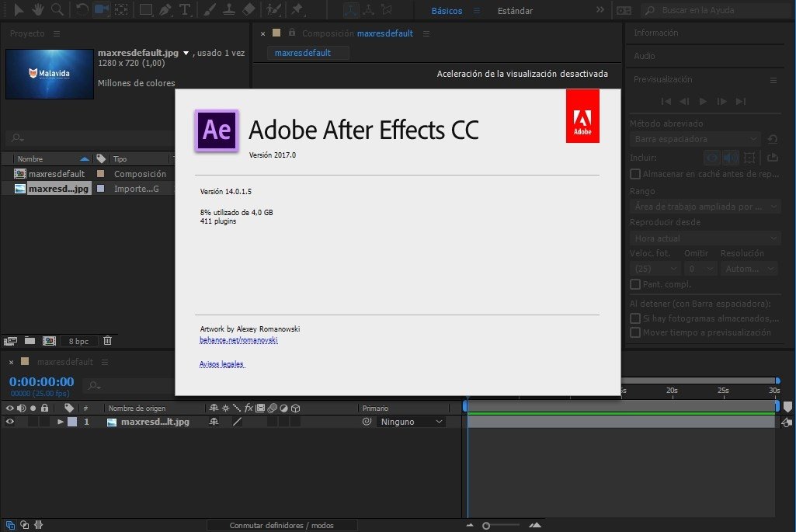
Task: Click the 0:00:00:00 timecode display
Action: [42, 381]
